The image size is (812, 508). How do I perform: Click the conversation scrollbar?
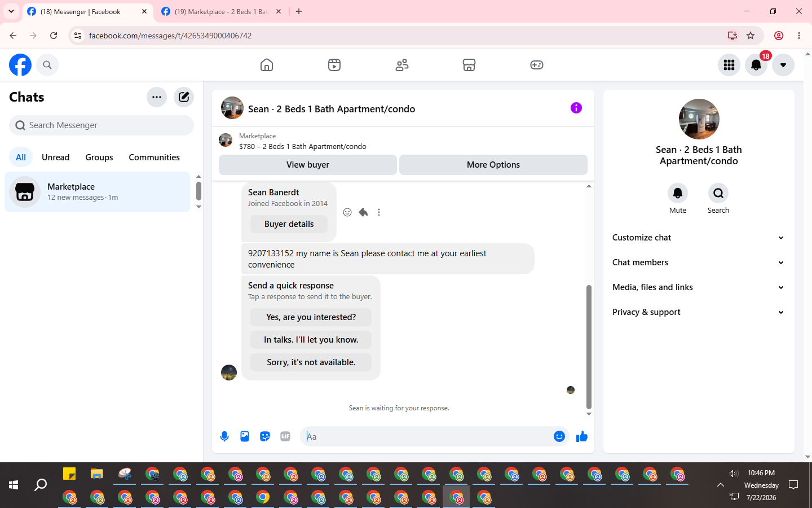[589, 347]
